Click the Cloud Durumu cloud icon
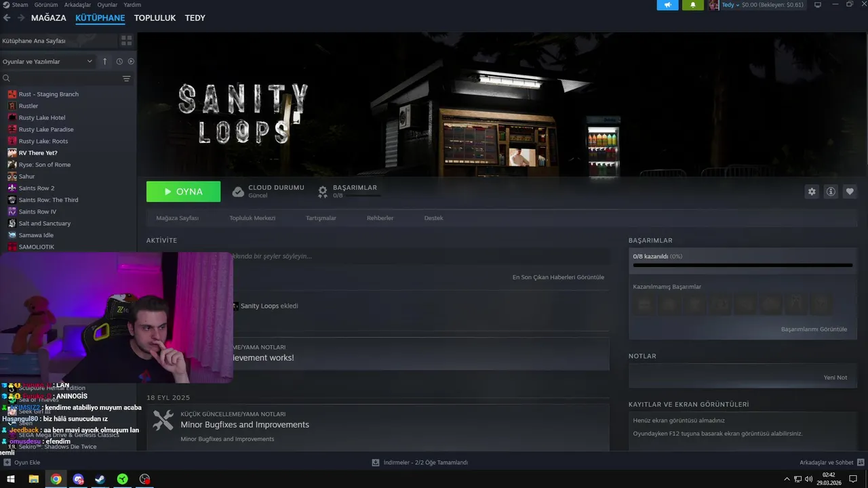The image size is (868, 488). point(238,192)
